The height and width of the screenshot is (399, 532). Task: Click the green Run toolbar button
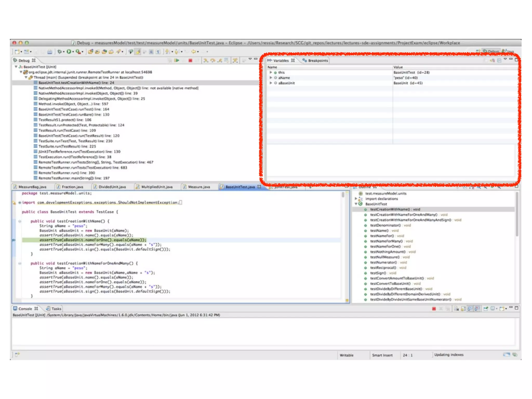click(69, 52)
